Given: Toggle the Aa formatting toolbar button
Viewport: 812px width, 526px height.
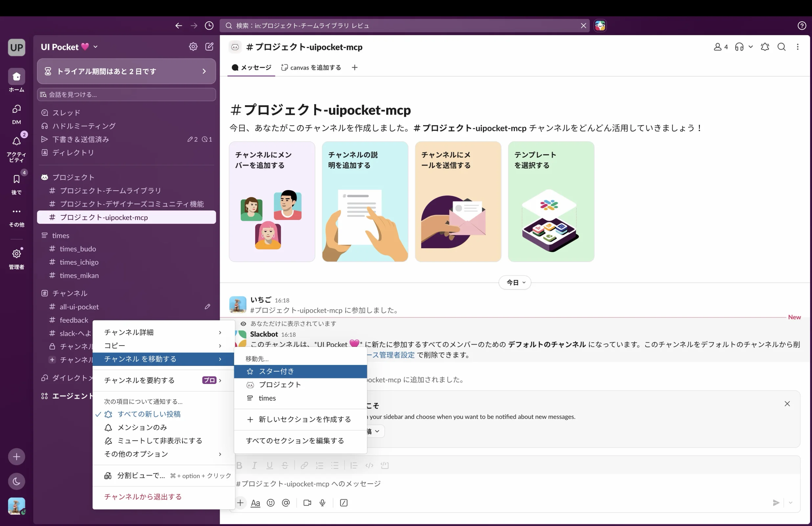Looking at the screenshot, I should pyautogui.click(x=255, y=503).
